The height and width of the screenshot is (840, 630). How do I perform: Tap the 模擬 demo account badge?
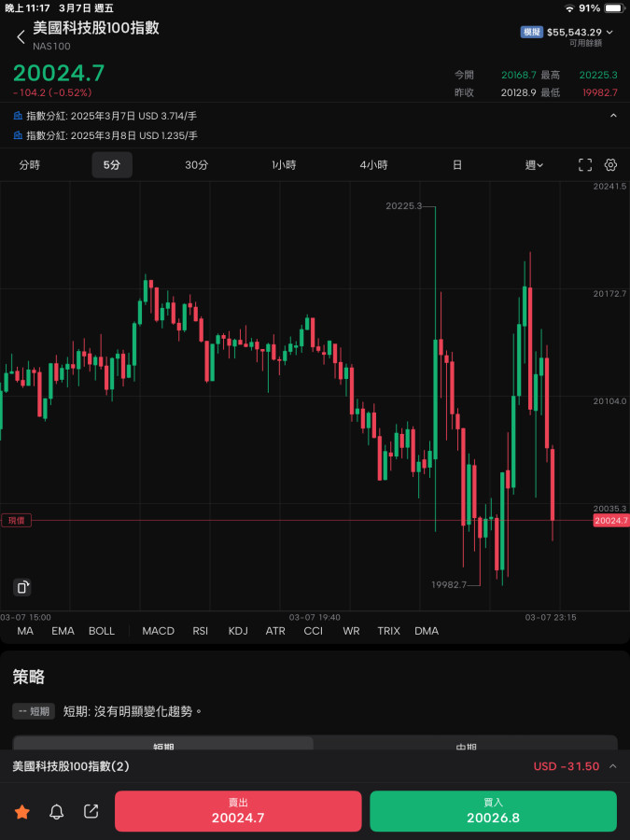point(531,32)
